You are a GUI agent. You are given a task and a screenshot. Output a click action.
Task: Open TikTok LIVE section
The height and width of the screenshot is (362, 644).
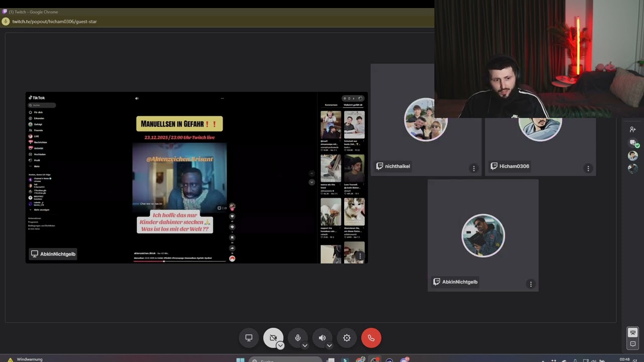(x=34, y=136)
